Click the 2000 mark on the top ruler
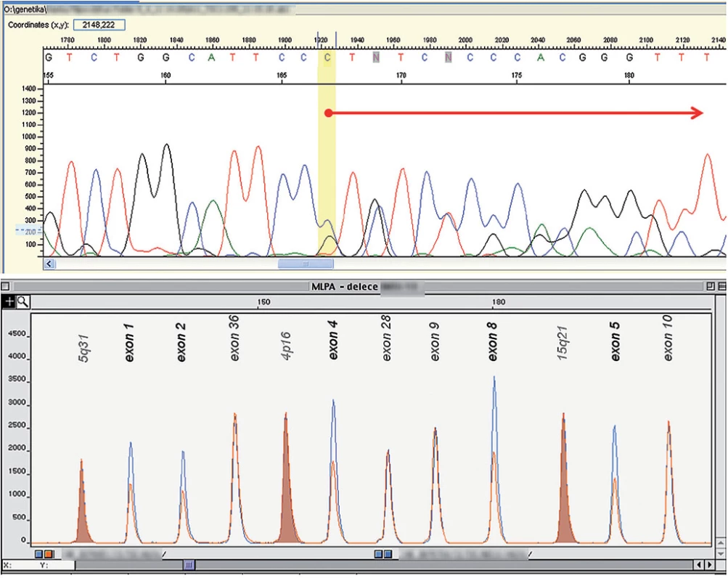Image resolution: width=728 pixels, height=581 pixels. click(x=465, y=41)
